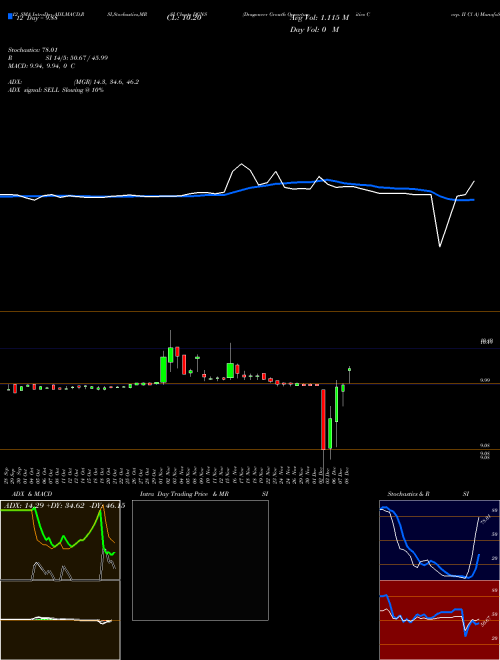Click the 9.99 price axis label
The height and width of the screenshot is (660, 500).
coord(485,380)
